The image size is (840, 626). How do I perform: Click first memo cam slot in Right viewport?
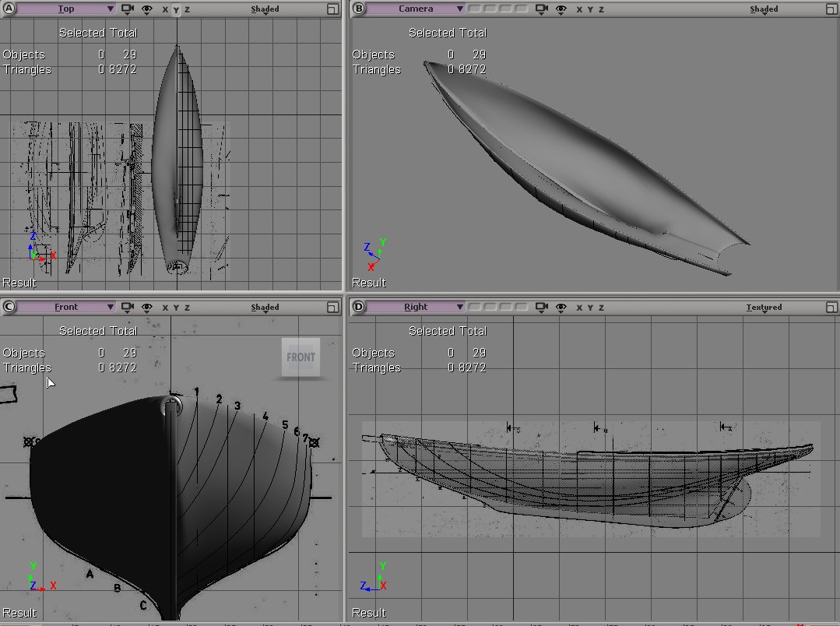476,308
